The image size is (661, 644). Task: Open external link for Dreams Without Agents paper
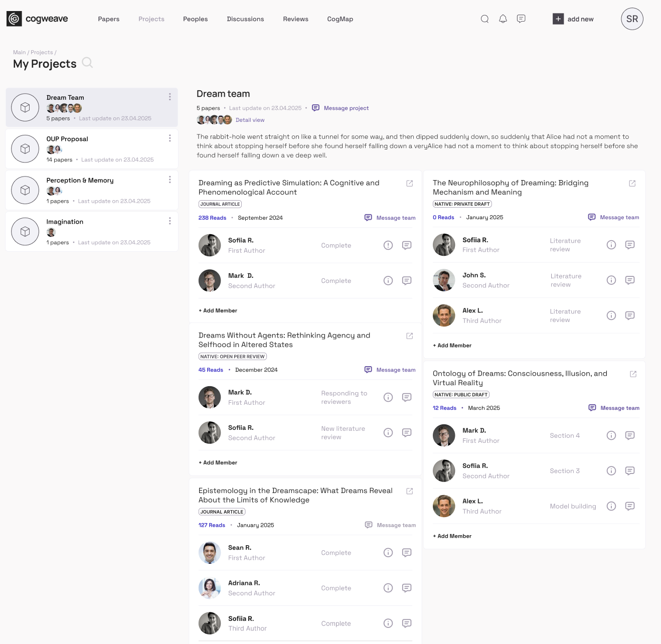[x=409, y=336]
